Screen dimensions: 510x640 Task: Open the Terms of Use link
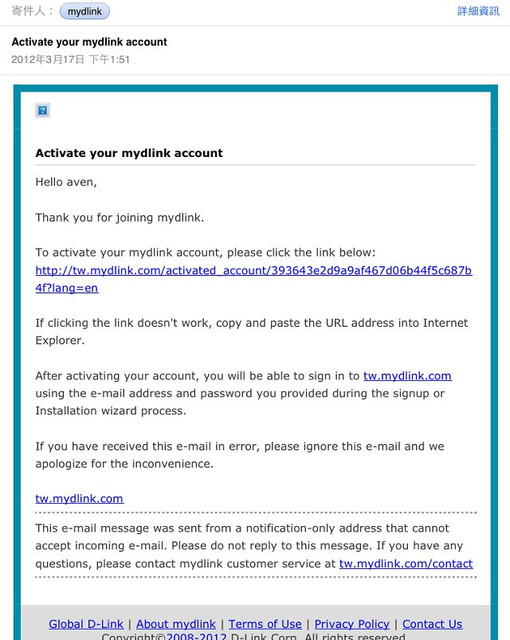tap(265, 624)
